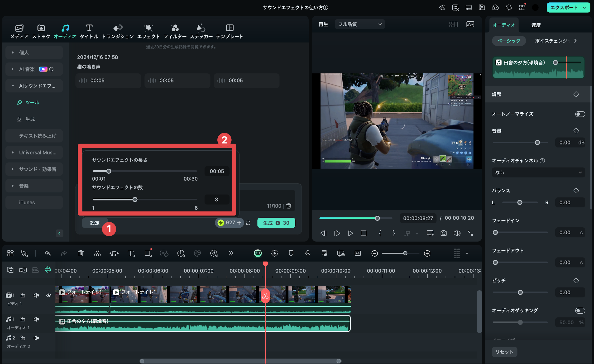Screen dimensions: 594x364
Task: Undo the last action in timeline toolbar
Action: coord(48,253)
